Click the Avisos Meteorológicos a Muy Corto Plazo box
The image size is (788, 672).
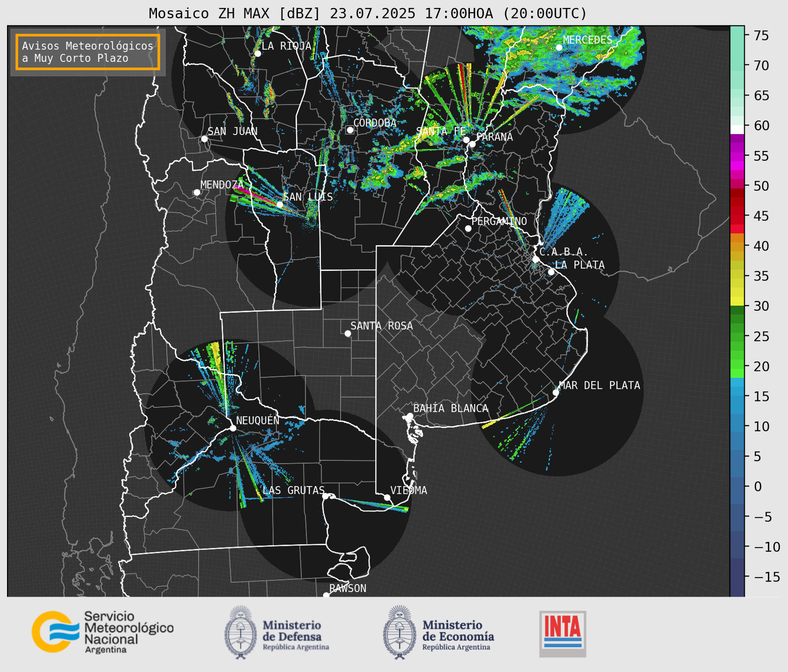coord(88,52)
